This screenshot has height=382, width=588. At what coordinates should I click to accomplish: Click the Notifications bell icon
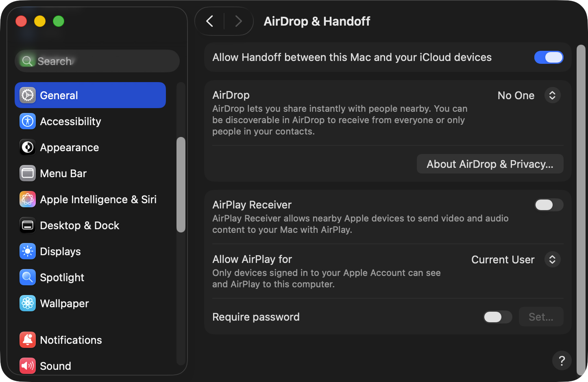[x=28, y=340]
